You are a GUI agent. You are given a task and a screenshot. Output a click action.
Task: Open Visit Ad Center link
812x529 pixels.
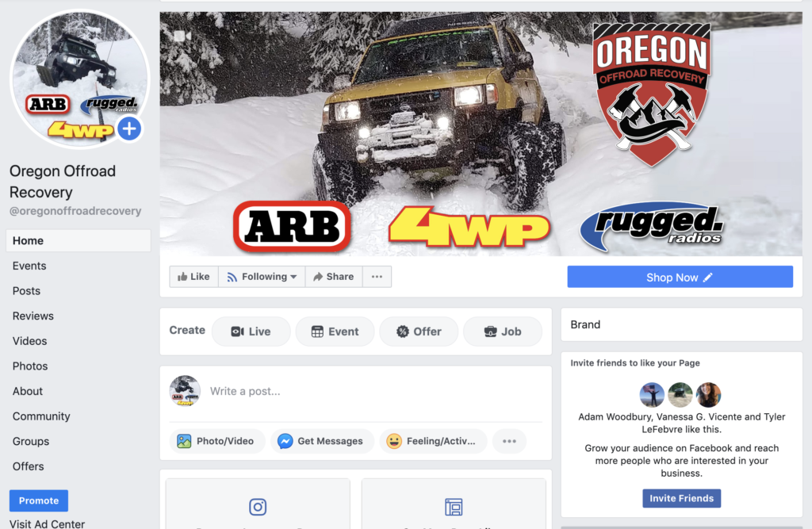[47, 523]
